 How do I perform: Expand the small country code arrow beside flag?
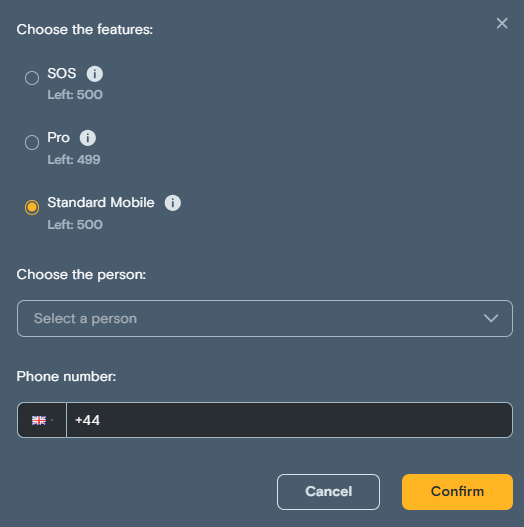click(52, 420)
